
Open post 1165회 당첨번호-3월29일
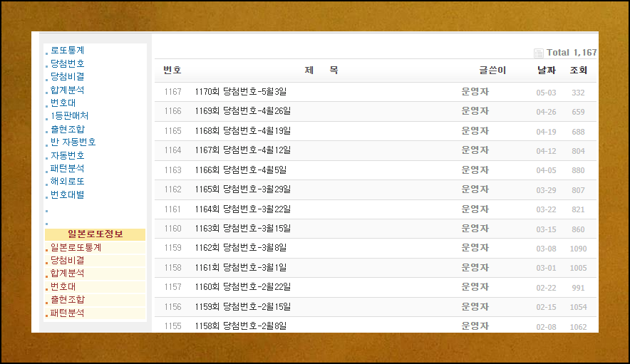[243, 189]
